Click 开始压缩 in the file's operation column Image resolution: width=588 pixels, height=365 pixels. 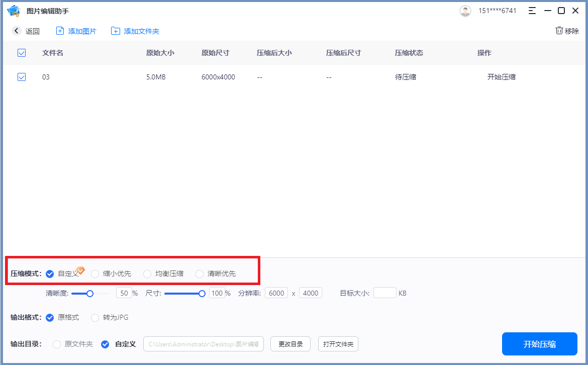pos(501,77)
